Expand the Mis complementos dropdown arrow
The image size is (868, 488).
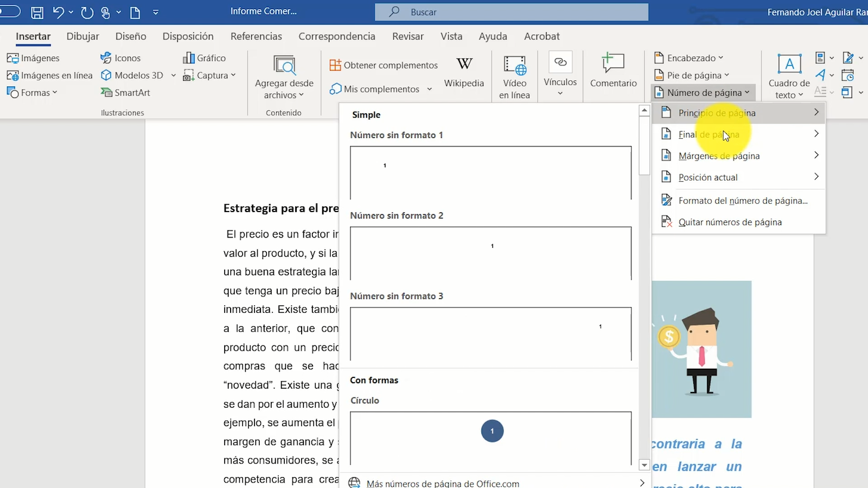(429, 89)
